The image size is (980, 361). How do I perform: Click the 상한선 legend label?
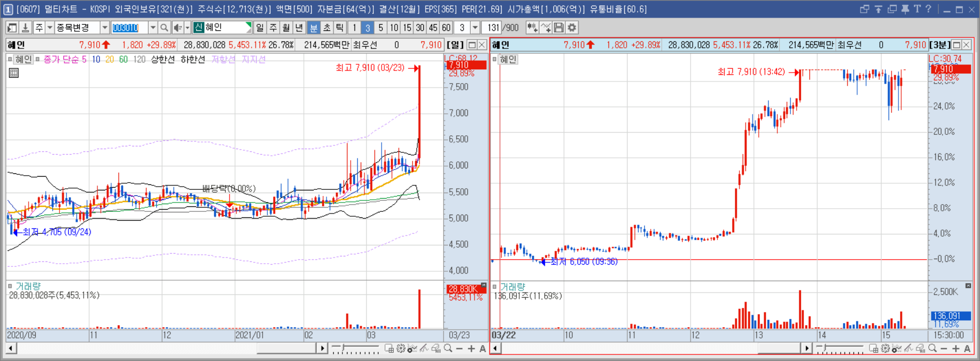[x=163, y=59]
